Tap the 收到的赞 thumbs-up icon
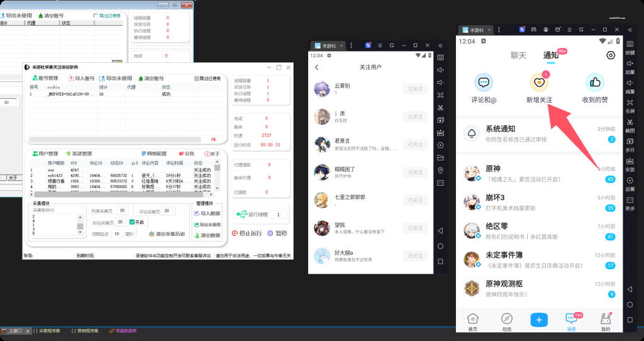 (594, 82)
